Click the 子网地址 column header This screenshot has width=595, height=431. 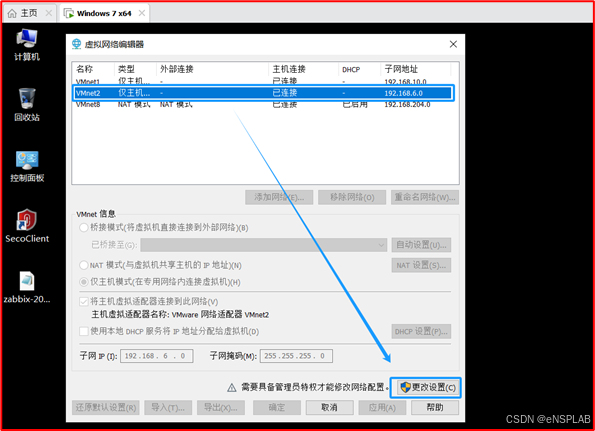416,69
